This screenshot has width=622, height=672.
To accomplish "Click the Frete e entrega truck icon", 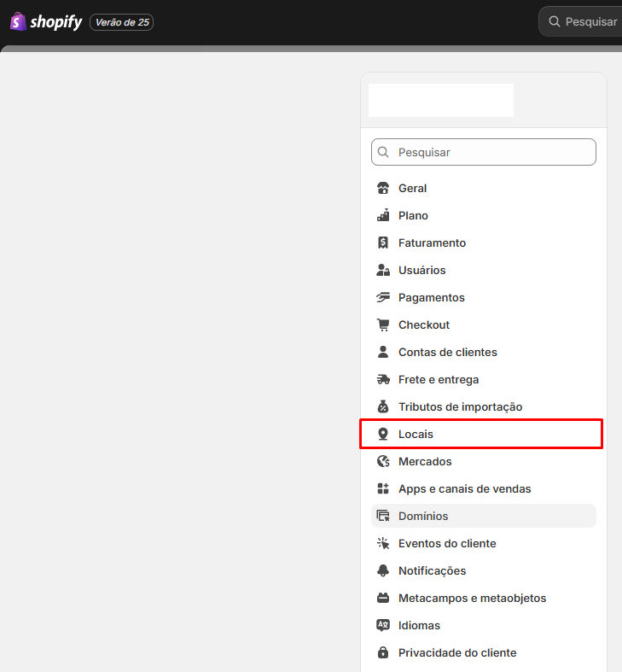I will point(383,380).
